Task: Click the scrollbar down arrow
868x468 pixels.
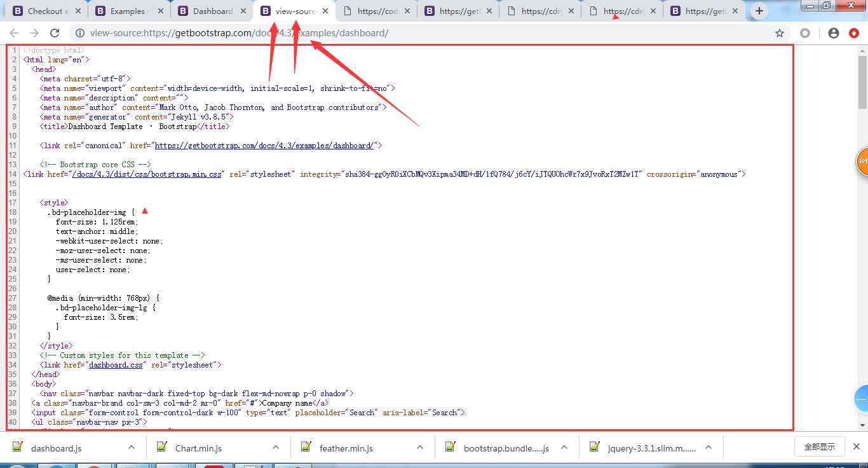Action: (x=862, y=425)
